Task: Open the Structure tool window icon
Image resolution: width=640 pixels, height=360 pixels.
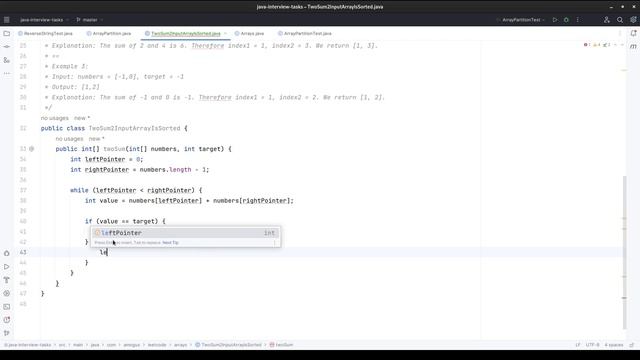Action: 7,60
